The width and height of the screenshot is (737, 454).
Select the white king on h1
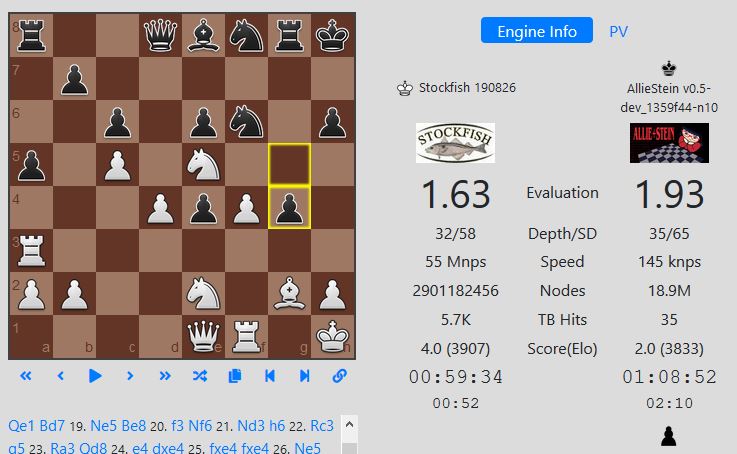pos(333,337)
